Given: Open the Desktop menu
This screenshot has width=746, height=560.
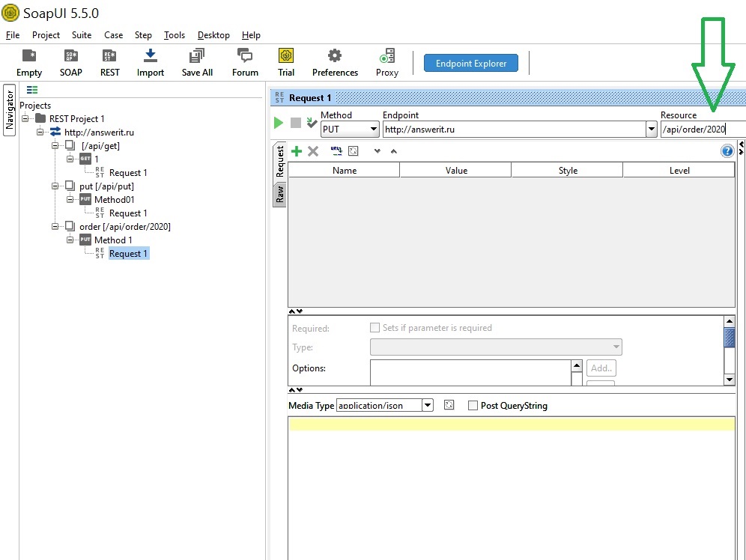Looking at the screenshot, I should [x=213, y=35].
